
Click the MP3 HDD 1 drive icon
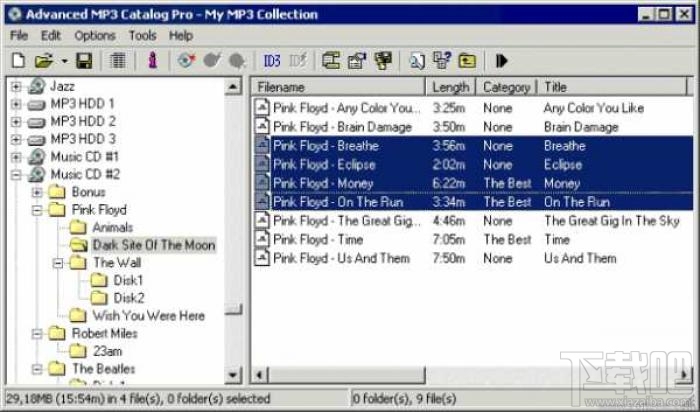36,105
